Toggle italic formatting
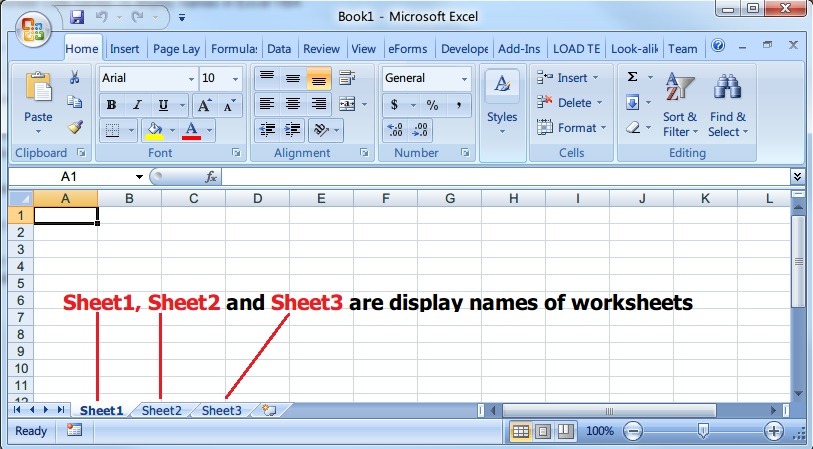 (137, 105)
